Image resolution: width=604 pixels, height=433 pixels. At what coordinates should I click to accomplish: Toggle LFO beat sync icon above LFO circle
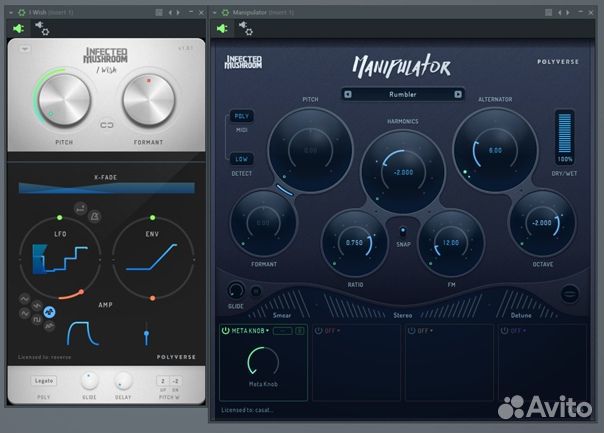click(x=81, y=209)
